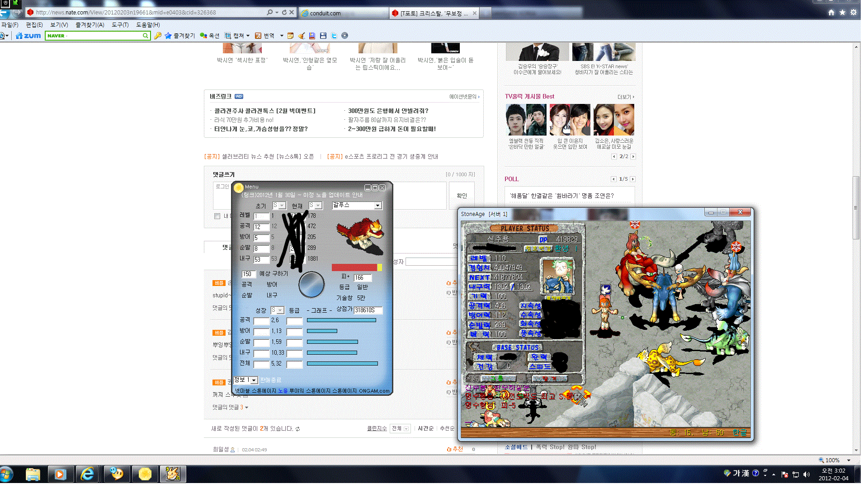Click the refresh icon in address bar
Viewport: 868px width, 488px height.
284,12
